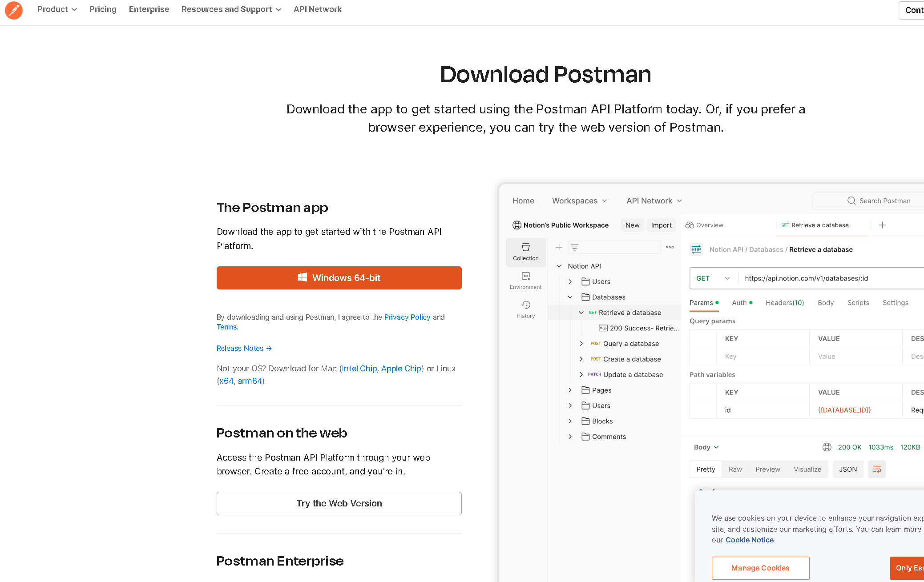Expand the Pages folder
924x582 pixels.
click(570, 390)
